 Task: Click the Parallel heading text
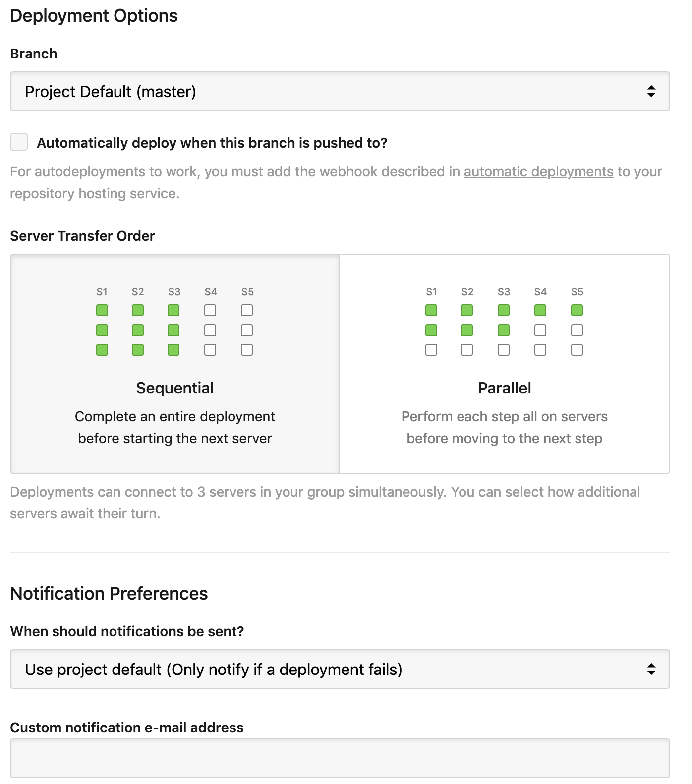tap(504, 388)
